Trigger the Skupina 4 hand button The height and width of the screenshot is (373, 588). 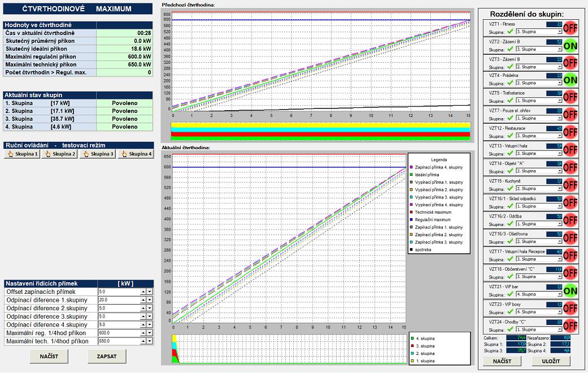point(136,154)
